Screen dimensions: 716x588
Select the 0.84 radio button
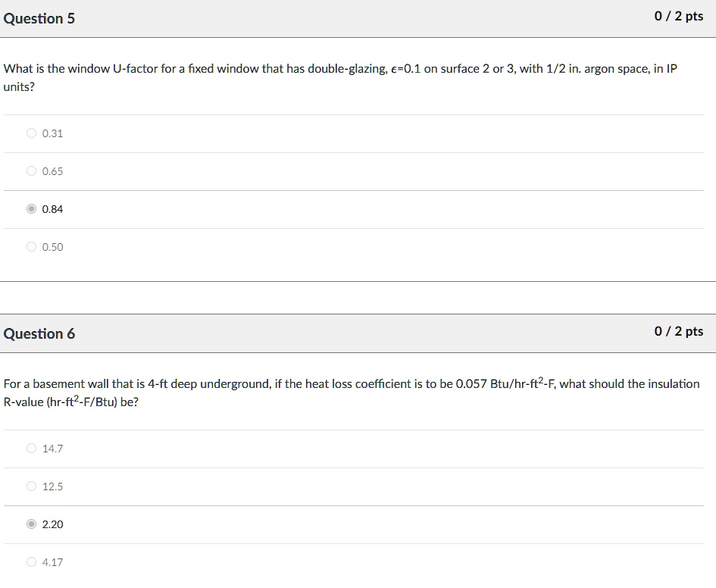31,208
